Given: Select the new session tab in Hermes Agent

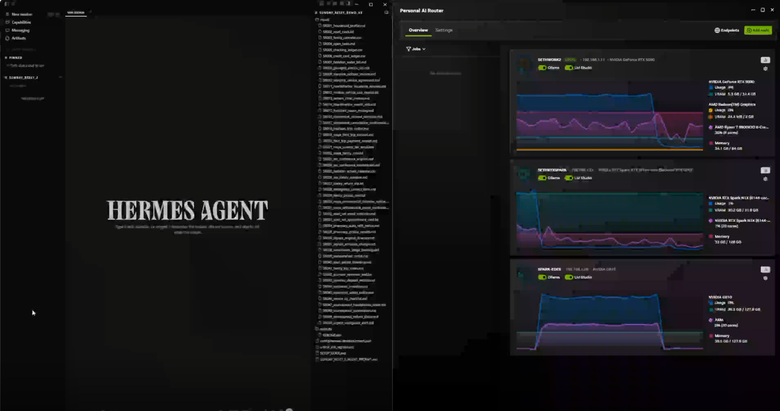Looking at the screenshot, I should pyautogui.click(x=76, y=13).
